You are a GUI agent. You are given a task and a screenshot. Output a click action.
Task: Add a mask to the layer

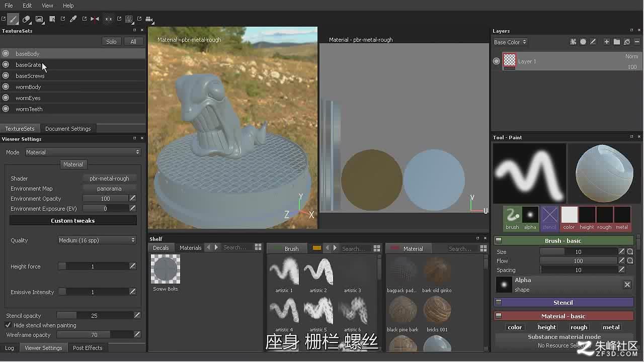(x=583, y=42)
